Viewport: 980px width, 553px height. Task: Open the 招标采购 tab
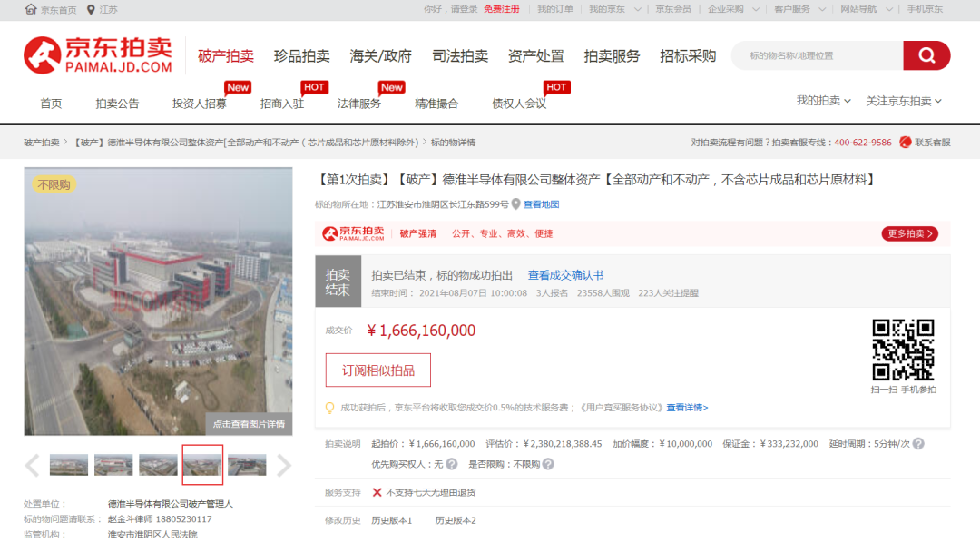[x=688, y=56]
